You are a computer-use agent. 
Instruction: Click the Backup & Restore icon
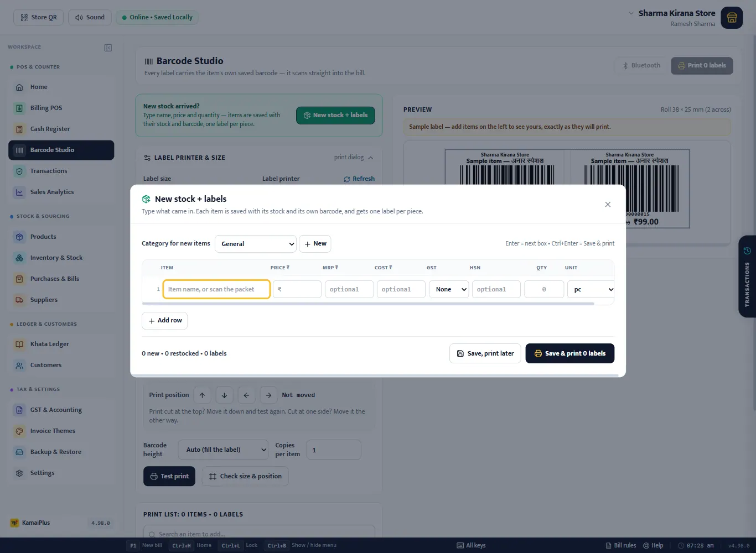pos(19,452)
